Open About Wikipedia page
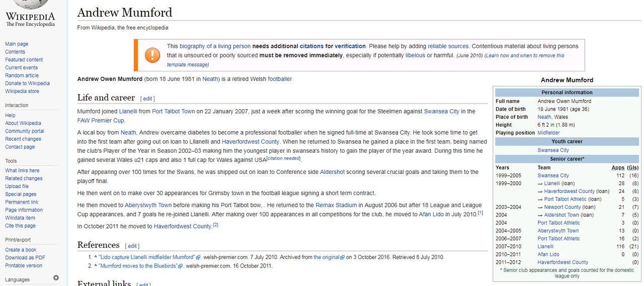The height and width of the screenshot is (286, 644). tap(23, 123)
